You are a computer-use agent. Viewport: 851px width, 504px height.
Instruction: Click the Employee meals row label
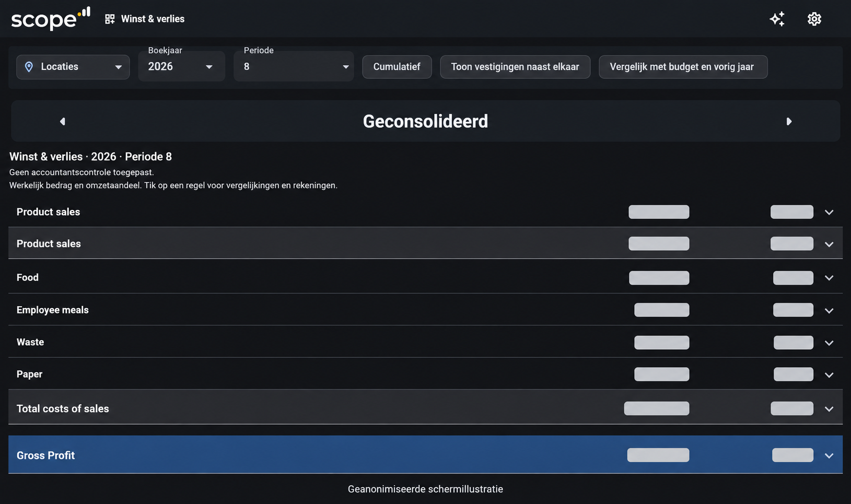click(53, 310)
